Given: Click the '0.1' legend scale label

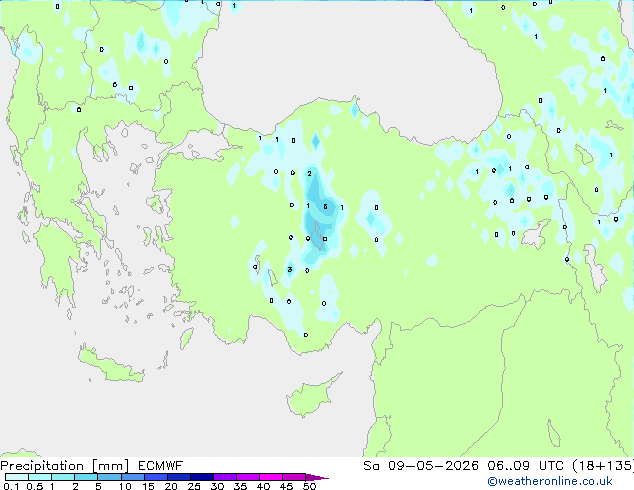Looking at the screenshot, I should pos(11,486).
